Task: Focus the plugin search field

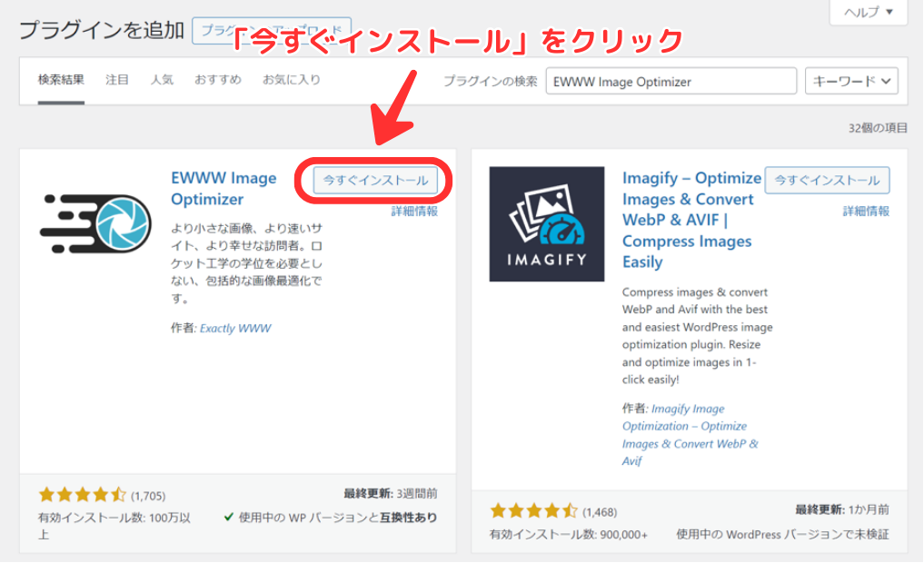Action: point(671,81)
